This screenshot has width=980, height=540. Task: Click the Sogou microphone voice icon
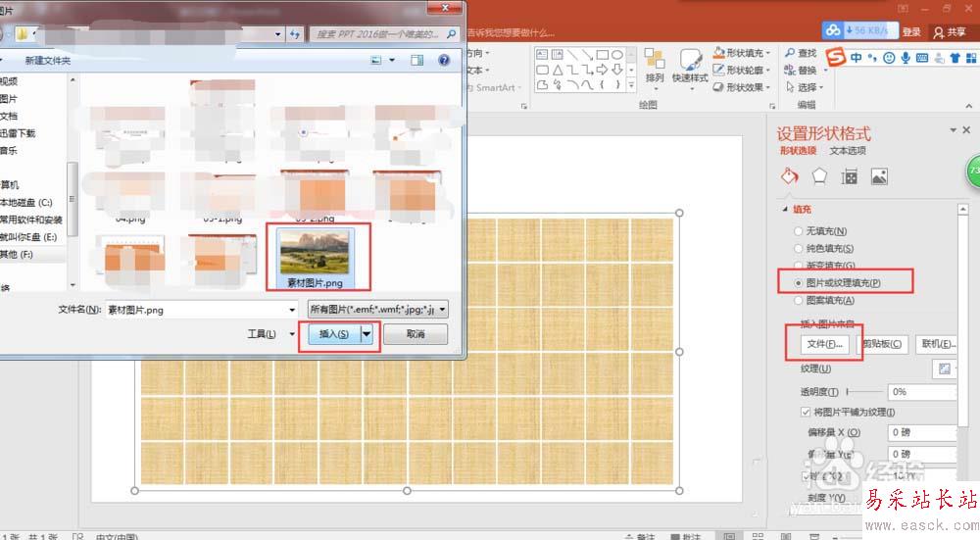pos(905,58)
